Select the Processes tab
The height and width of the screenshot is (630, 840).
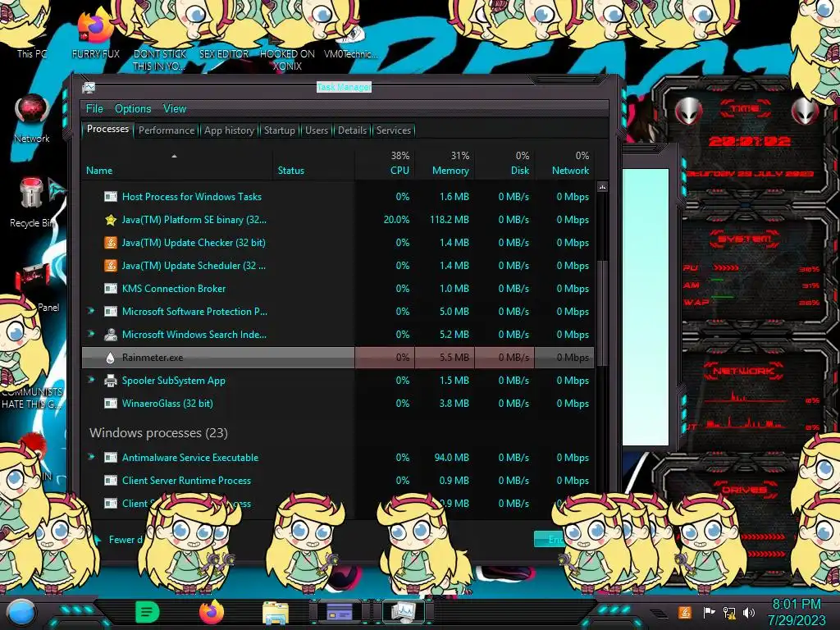click(x=107, y=129)
